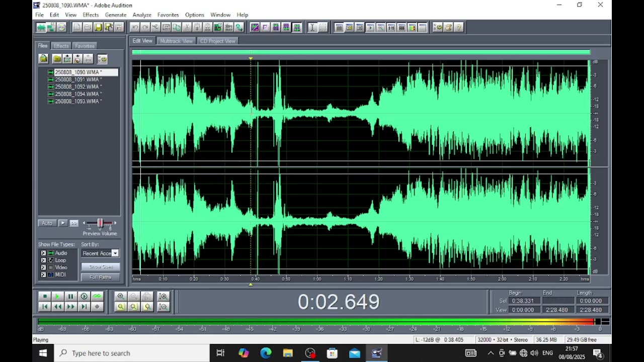Toggle loop preview button beside Auto
Viewport: 644px width, 362px height.
point(74,223)
